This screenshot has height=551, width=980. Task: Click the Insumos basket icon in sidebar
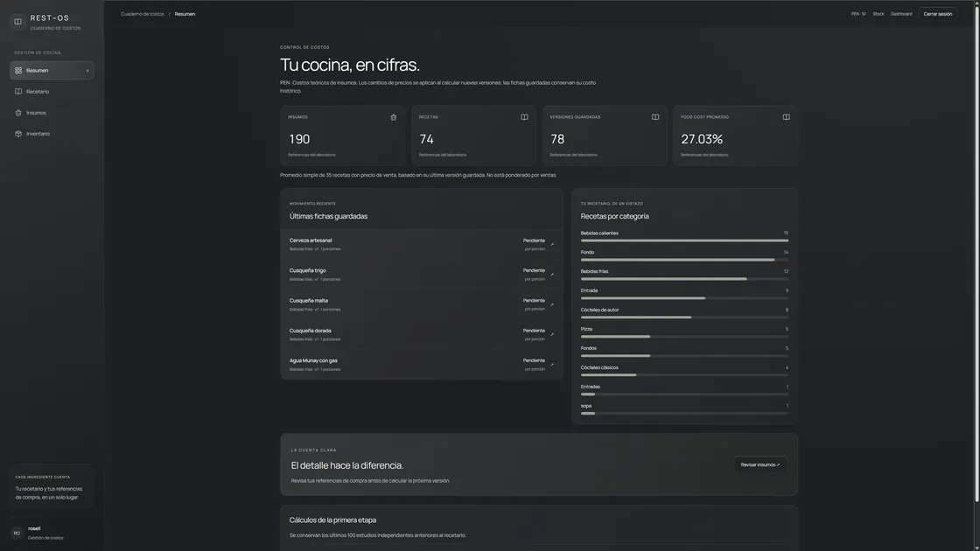(x=18, y=113)
